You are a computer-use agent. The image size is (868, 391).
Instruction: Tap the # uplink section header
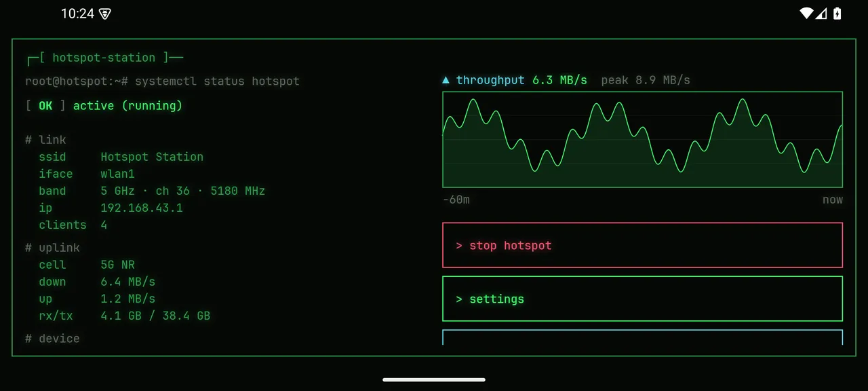tap(52, 248)
